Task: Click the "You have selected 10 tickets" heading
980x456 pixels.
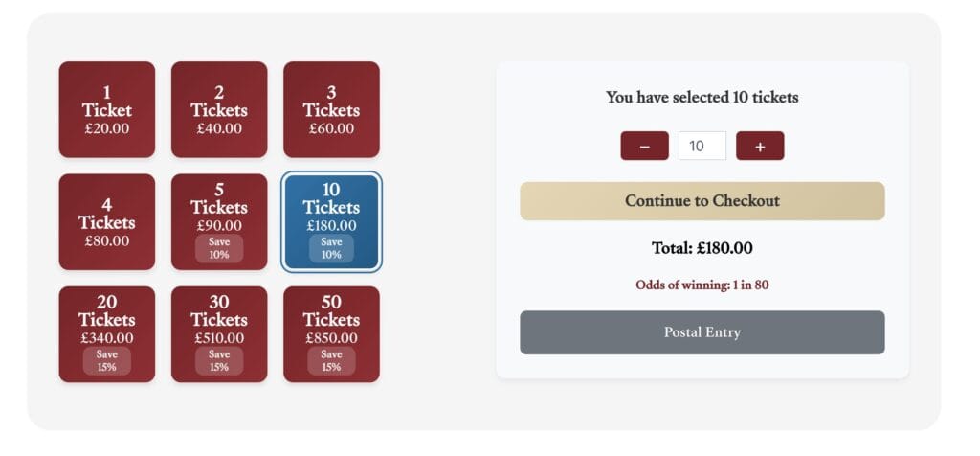Action: point(702,97)
